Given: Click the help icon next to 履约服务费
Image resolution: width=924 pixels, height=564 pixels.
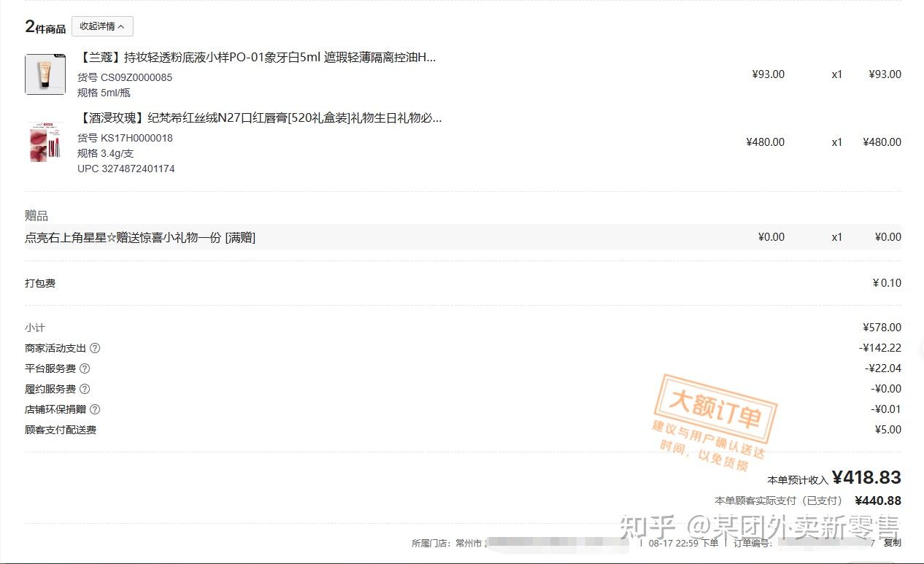Looking at the screenshot, I should click(85, 390).
